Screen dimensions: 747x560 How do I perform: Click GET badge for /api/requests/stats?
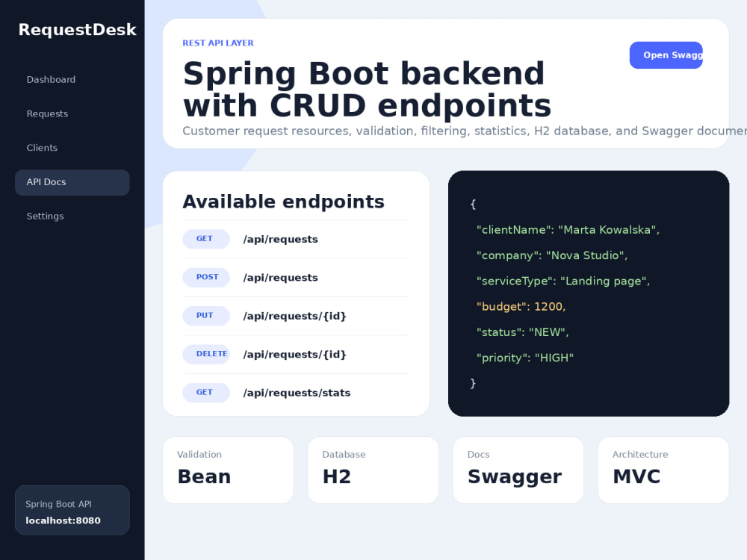pos(206,393)
